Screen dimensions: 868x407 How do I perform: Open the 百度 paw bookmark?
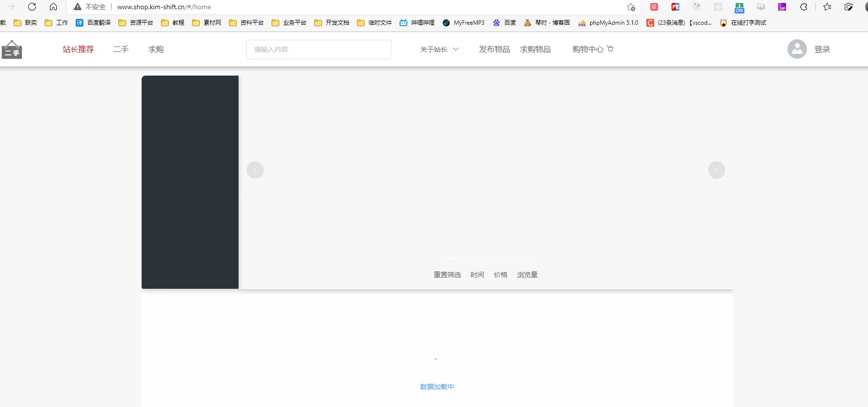tap(504, 23)
